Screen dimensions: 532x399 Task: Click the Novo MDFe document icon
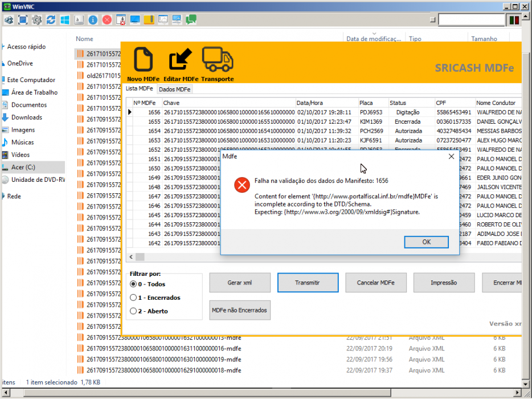(x=143, y=59)
